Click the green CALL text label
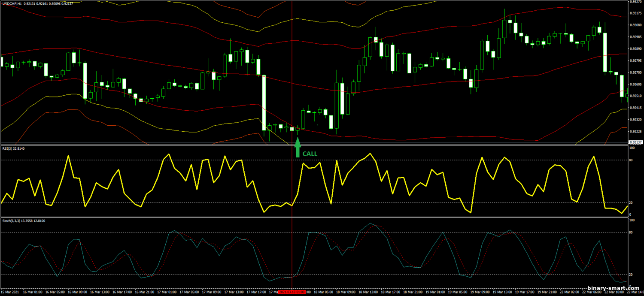The height and width of the screenshot is (296, 644). point(310,154)
